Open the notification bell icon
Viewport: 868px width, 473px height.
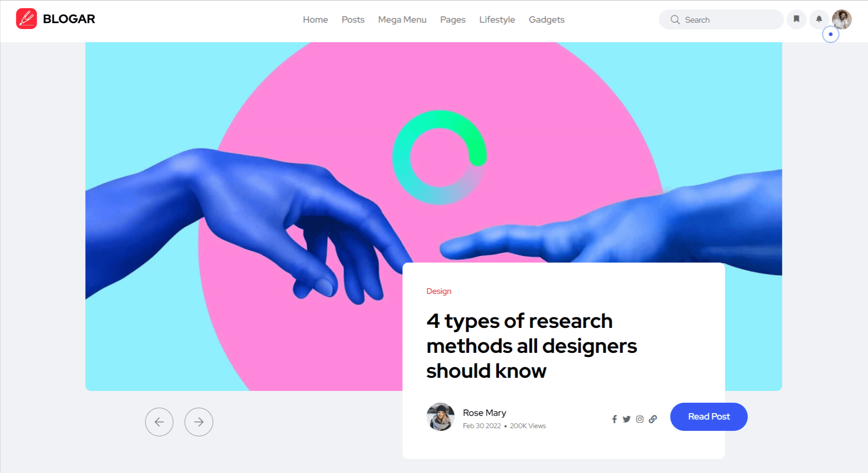tap(819, 20)
